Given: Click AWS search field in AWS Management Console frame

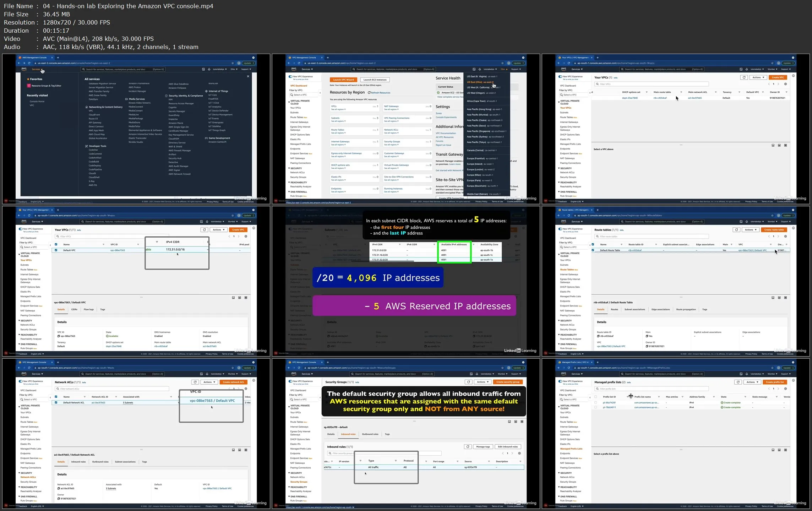Looking at the screenshot, I should (124, 69).
